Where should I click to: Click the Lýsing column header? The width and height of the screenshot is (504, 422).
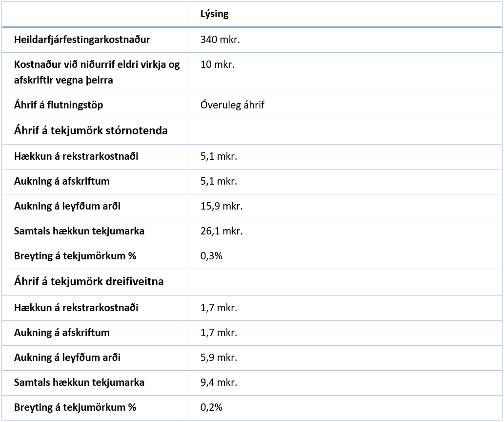pos(214,14)
